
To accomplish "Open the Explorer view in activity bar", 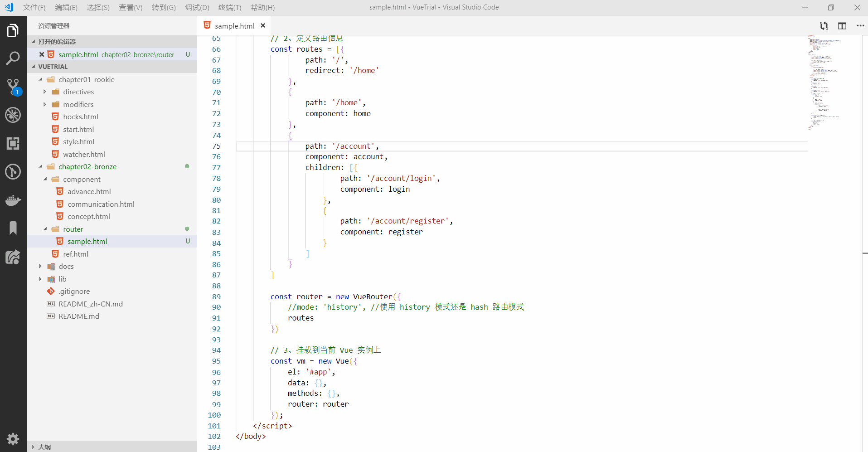I will click(13, 30).
